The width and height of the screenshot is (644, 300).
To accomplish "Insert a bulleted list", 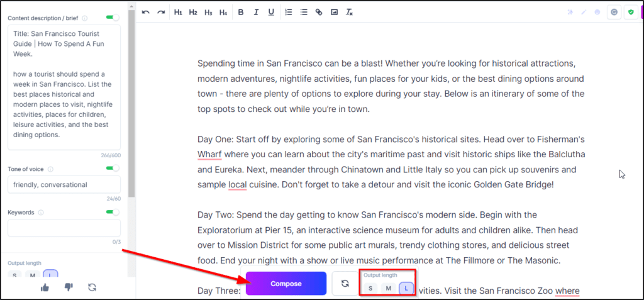I will (304, 12).
